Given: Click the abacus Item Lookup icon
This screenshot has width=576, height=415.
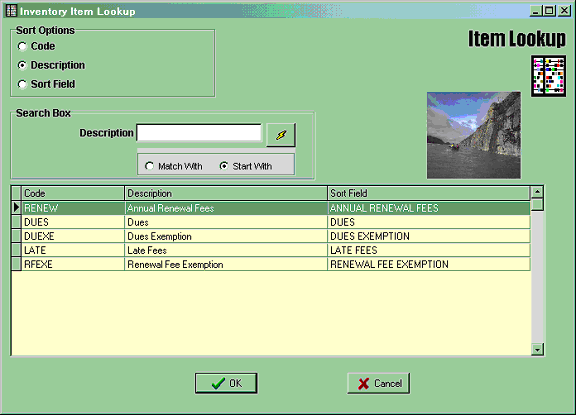Looking at the screenshot, I should [x=548, y=76].
